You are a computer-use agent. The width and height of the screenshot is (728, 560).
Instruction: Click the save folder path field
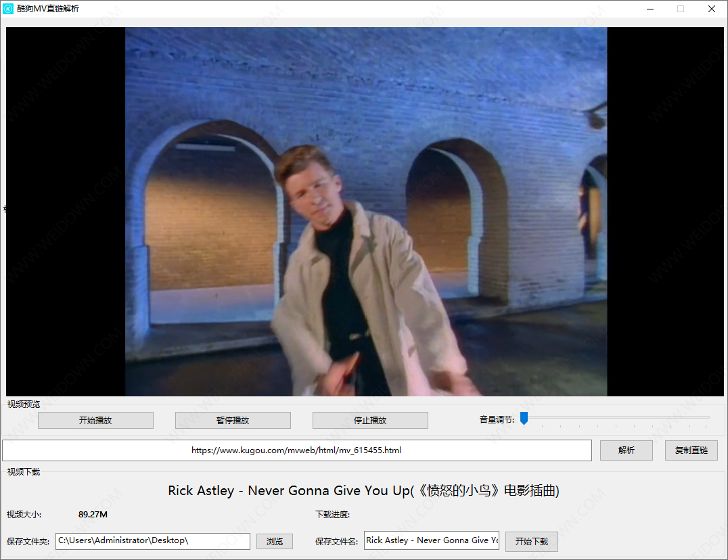coord(153,541)
